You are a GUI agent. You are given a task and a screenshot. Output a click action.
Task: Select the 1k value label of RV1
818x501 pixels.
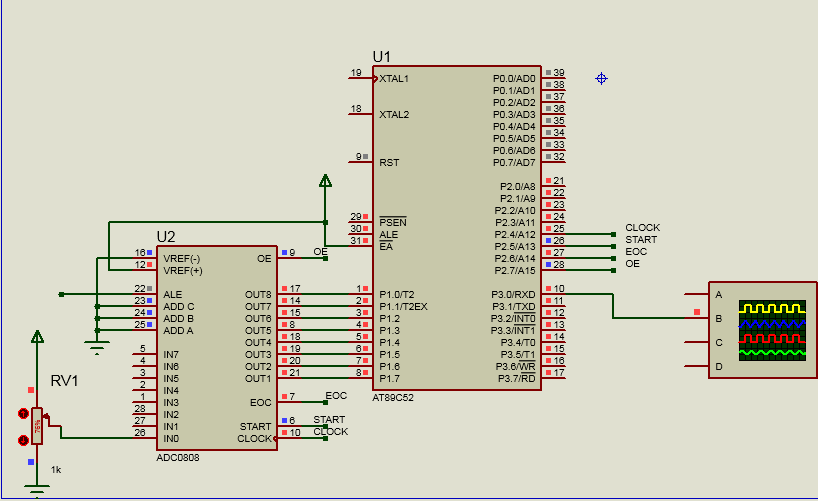point(56,469)
